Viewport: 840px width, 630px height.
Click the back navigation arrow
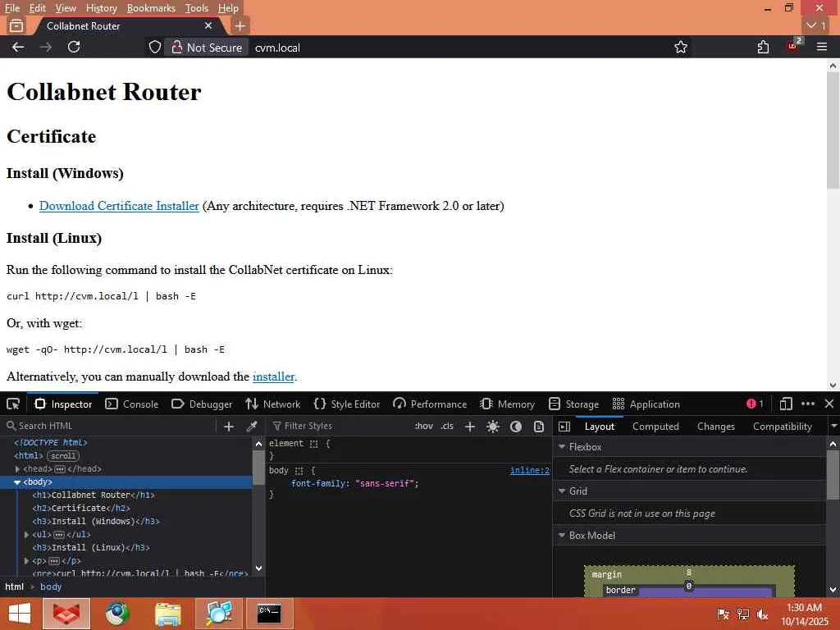tap(18, 47)
